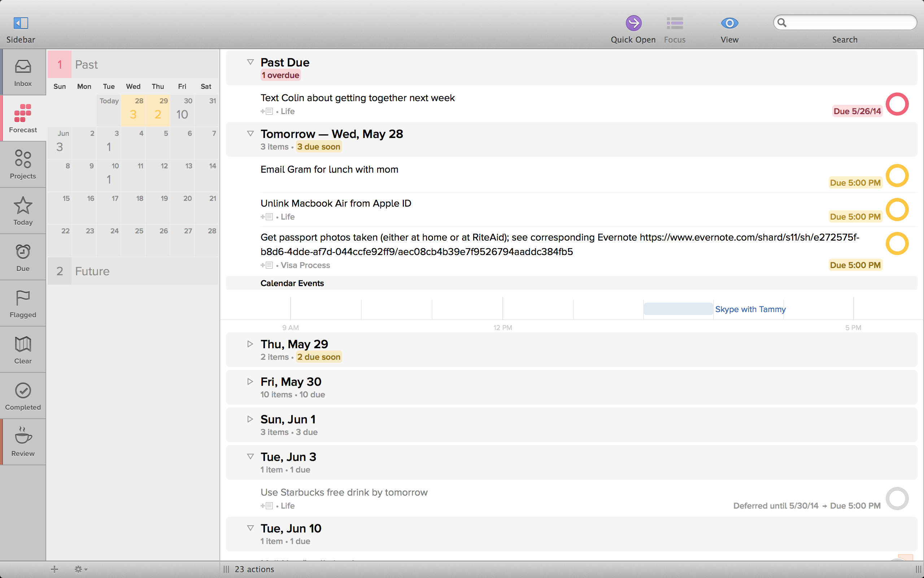Select the Future row in forecast calendar
Screen dimensions: 924x578
pos(133,271)
